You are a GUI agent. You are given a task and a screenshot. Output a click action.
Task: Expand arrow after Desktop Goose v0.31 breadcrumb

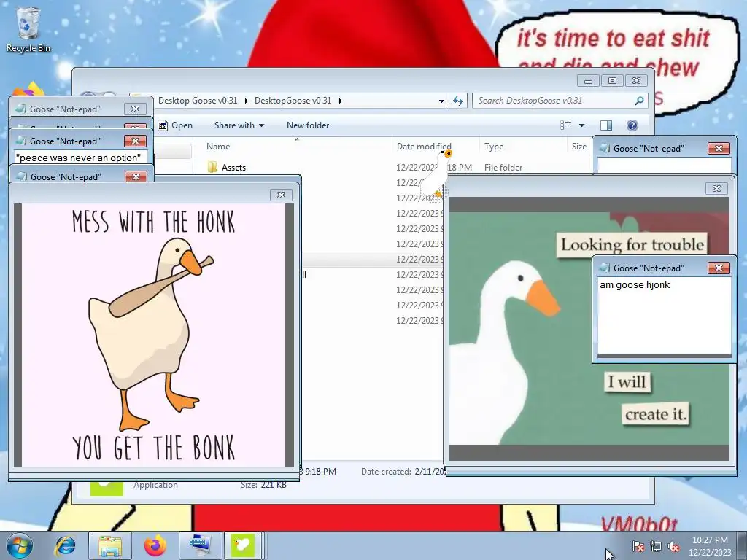point(247,101)
